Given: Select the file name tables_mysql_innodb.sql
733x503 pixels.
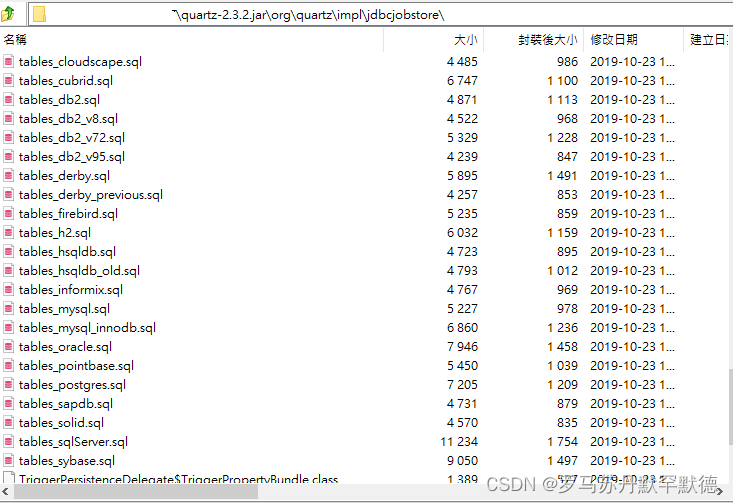Looking at the screenshot, I should click(x=87, y=328).
